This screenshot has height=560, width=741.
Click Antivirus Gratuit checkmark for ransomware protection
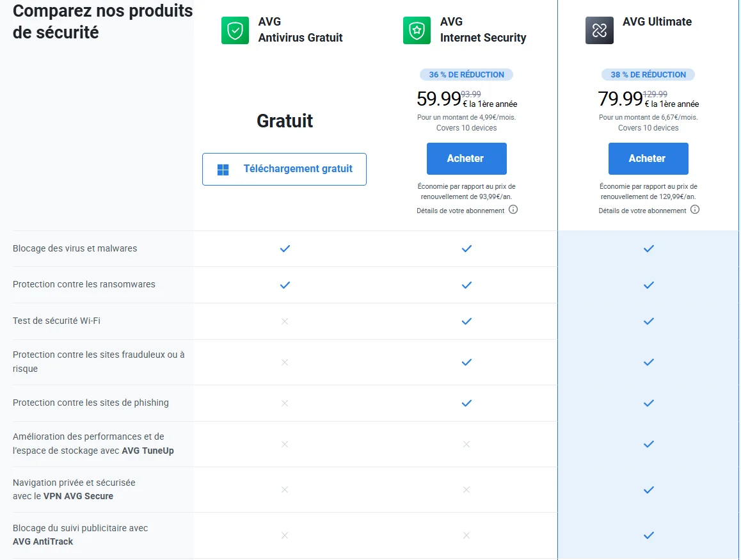285,285
